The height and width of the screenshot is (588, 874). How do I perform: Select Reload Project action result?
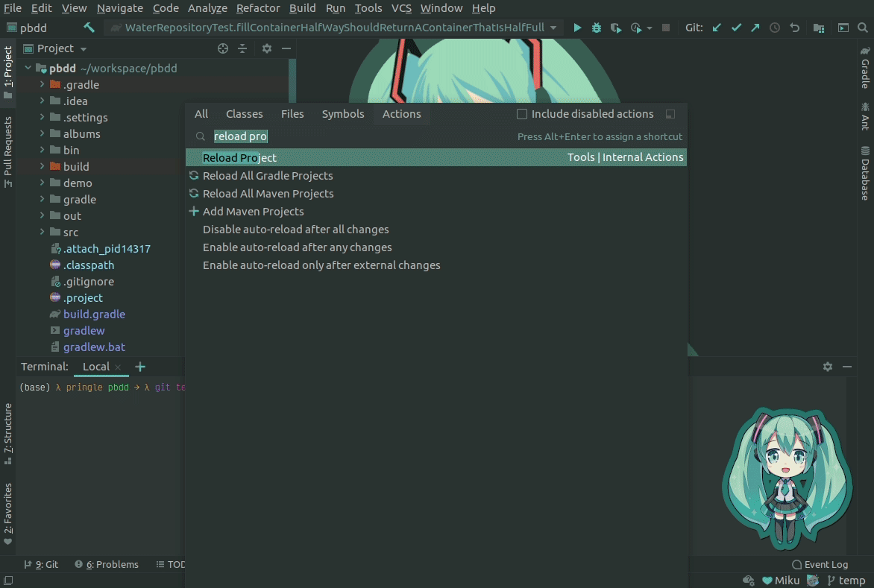(x=436, y=157)
